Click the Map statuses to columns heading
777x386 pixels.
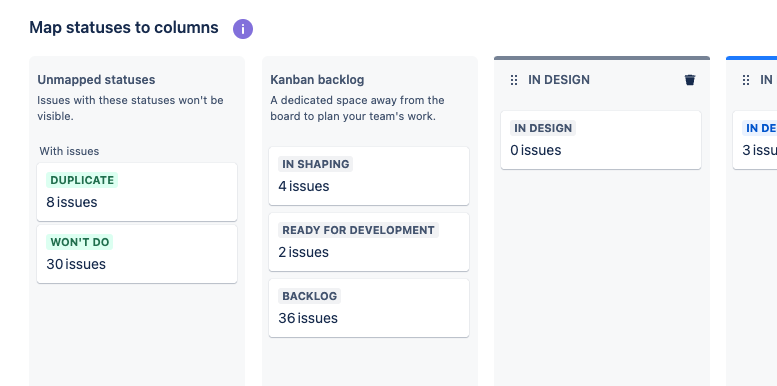124,27
